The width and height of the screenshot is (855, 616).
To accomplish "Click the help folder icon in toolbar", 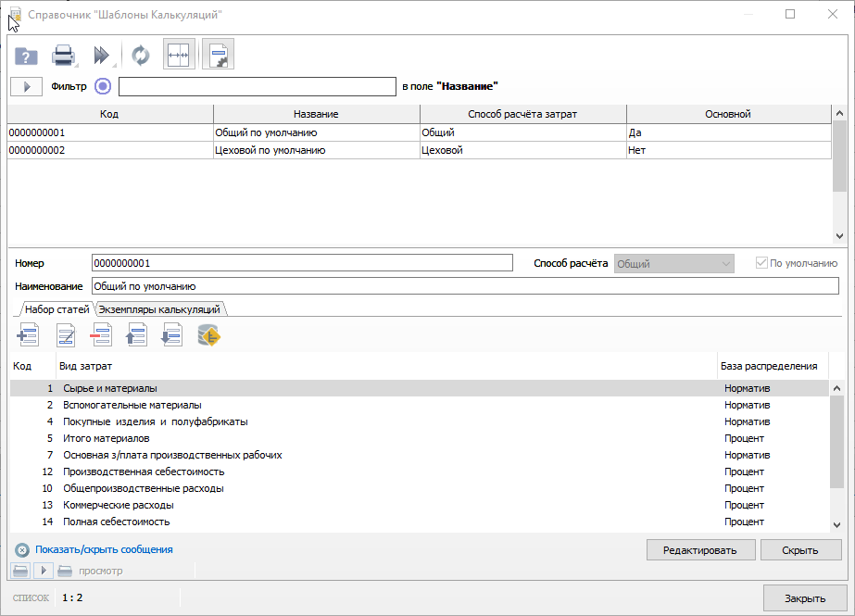I will 26,56.
